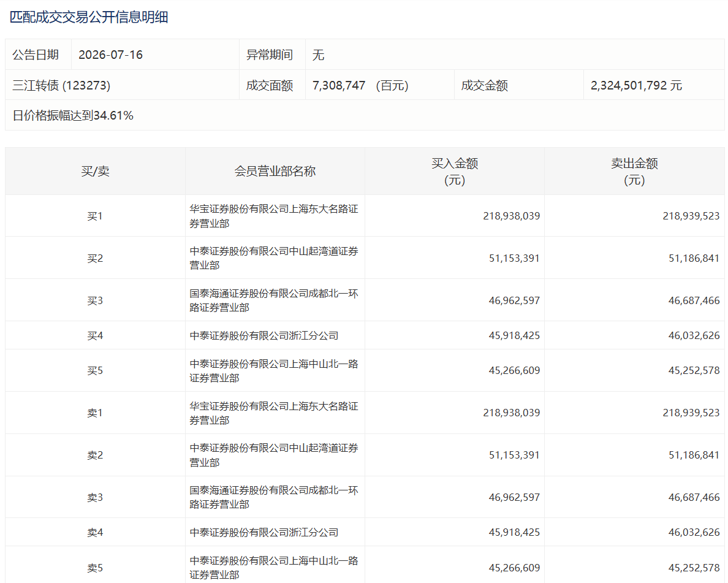Image resolution: width=728 pixels, height=583 pixels.
Task: Click 中泰证券 中山起湾道 branch in 买2 row
Action: click(274, 258)
